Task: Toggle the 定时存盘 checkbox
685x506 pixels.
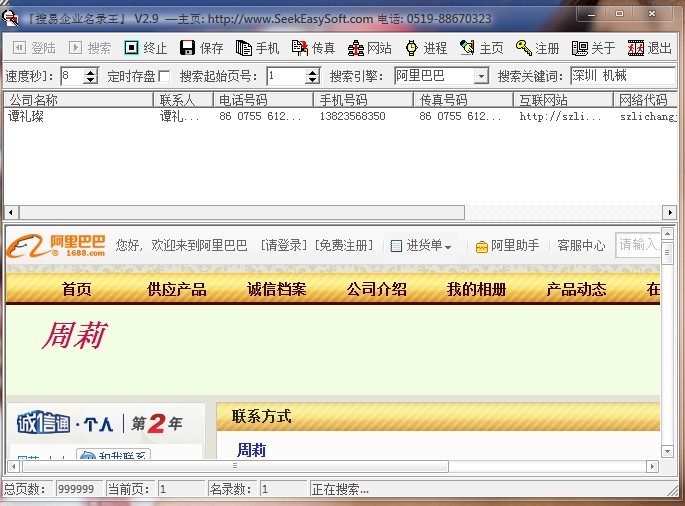Action: click(x=164, y=76)
